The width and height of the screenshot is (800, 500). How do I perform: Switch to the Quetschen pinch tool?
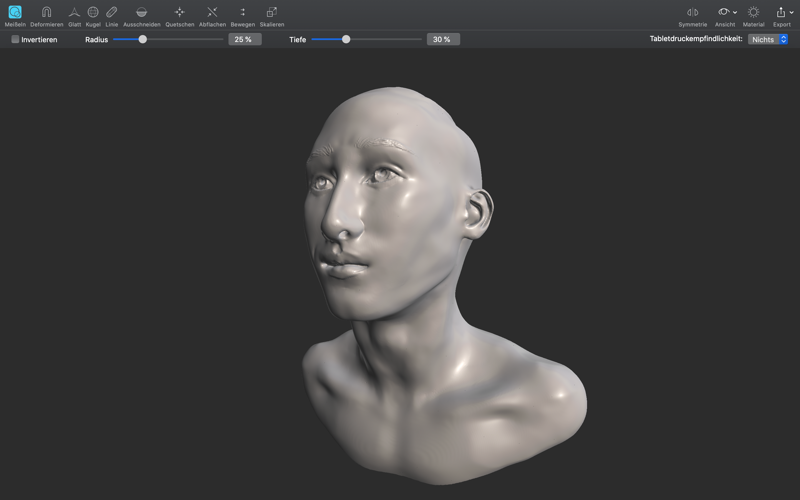pos(180,13)
